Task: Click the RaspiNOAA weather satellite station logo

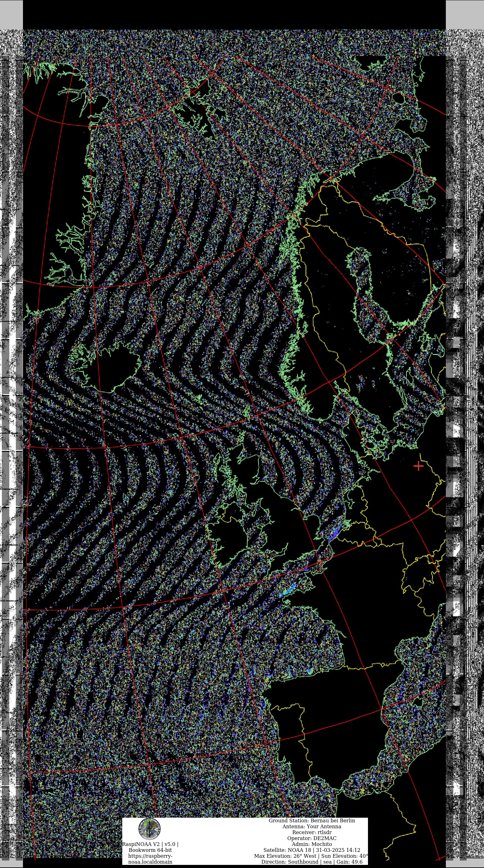Action: point(150,829)
